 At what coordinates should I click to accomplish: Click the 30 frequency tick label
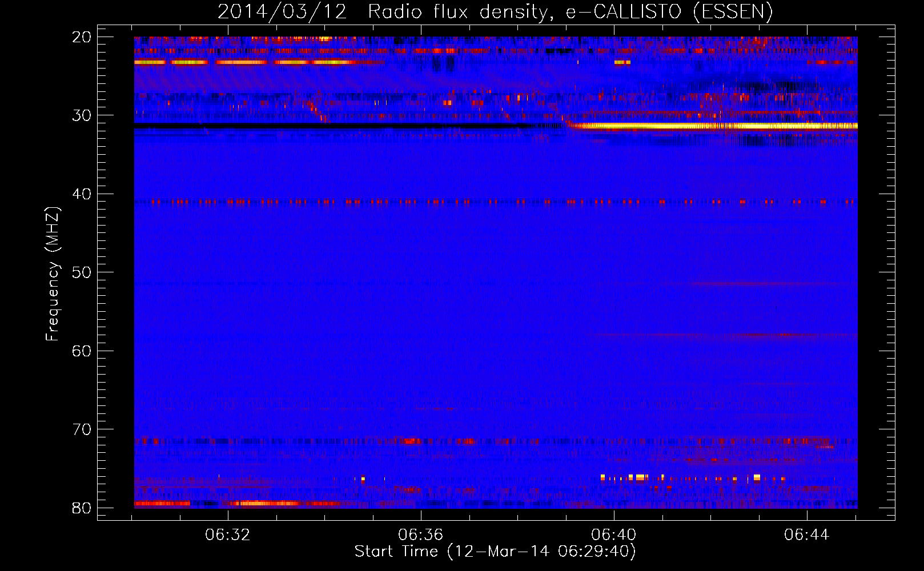[82, 115]
